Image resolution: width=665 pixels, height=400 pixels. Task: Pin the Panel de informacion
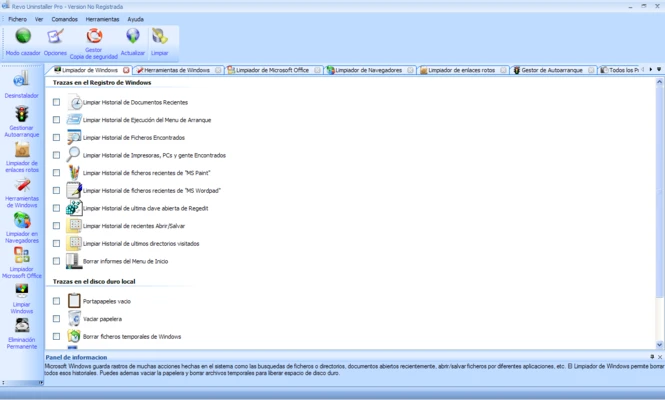pos(652,357)
